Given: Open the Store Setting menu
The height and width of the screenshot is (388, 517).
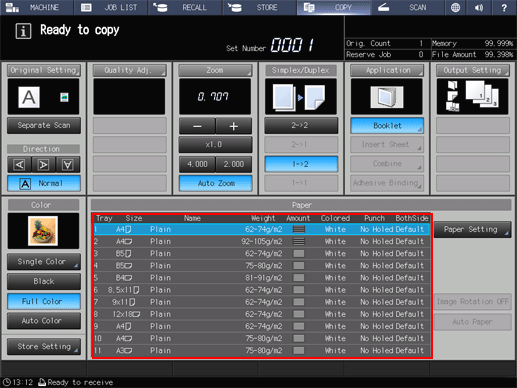Looking at the screenshot, I should click(x=44, y=347).
